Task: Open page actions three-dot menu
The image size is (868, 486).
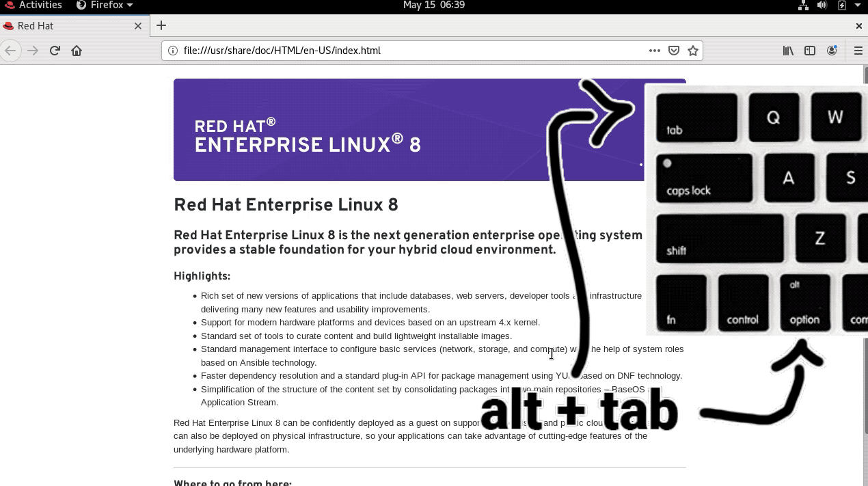Action: (655, 51)
